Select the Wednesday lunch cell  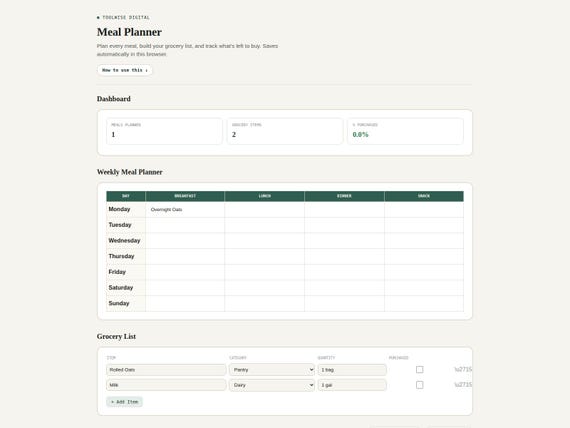(x=265, y=241)
